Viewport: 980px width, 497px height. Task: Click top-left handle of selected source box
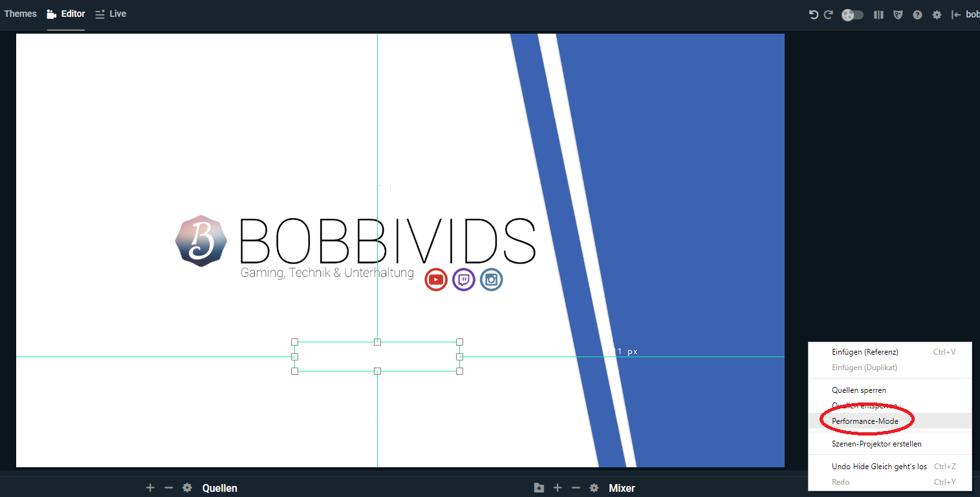click(294, 342)
